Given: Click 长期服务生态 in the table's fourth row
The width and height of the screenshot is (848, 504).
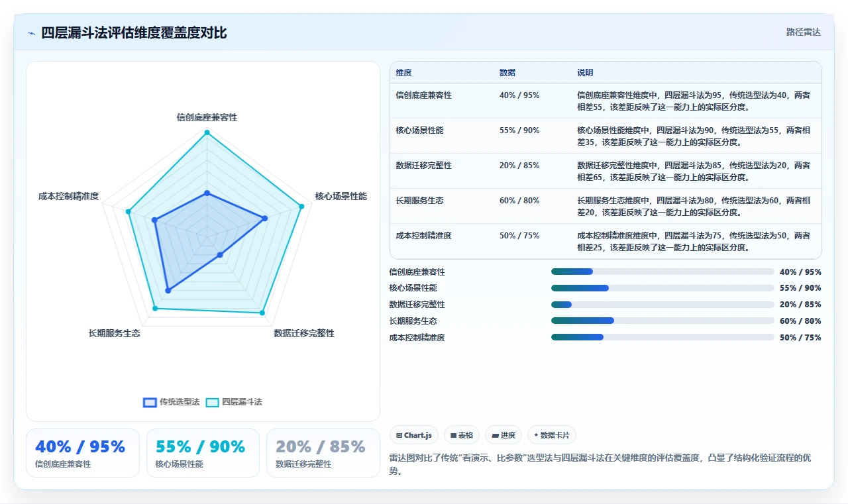Looking at the screenshot, I should [x=419, y=201].
